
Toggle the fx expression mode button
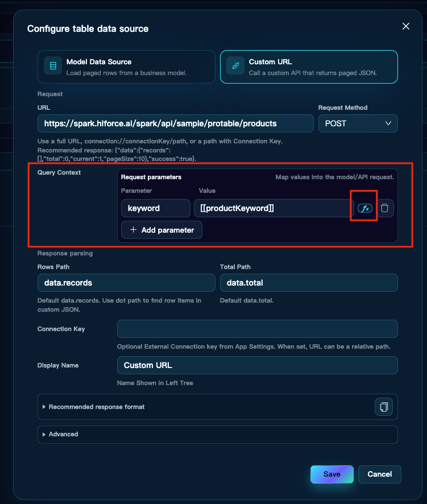(365, 208)
